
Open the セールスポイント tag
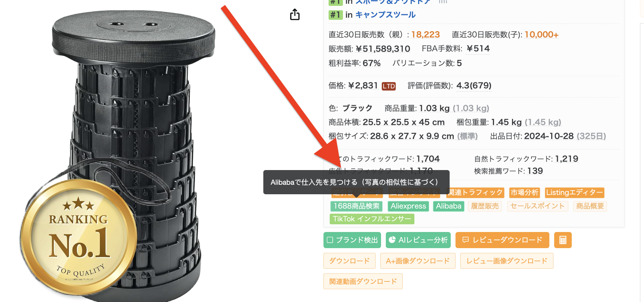click(538, 206)
